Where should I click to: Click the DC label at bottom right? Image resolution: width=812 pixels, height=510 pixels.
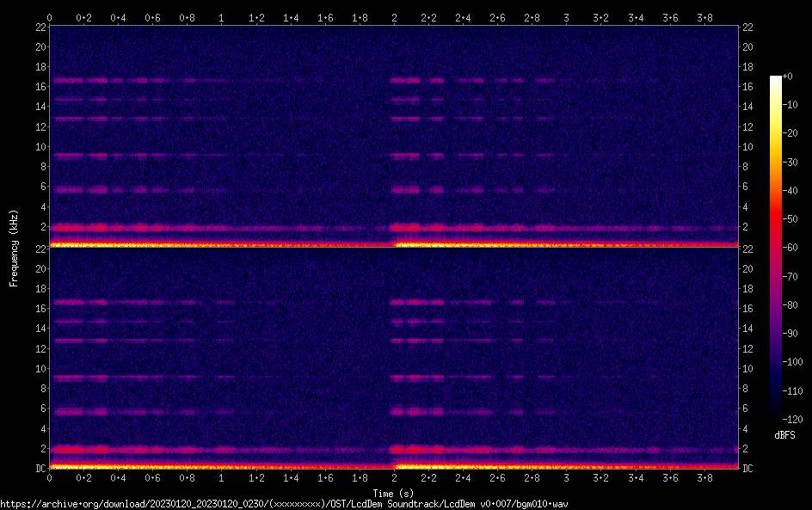pos(748,468)
